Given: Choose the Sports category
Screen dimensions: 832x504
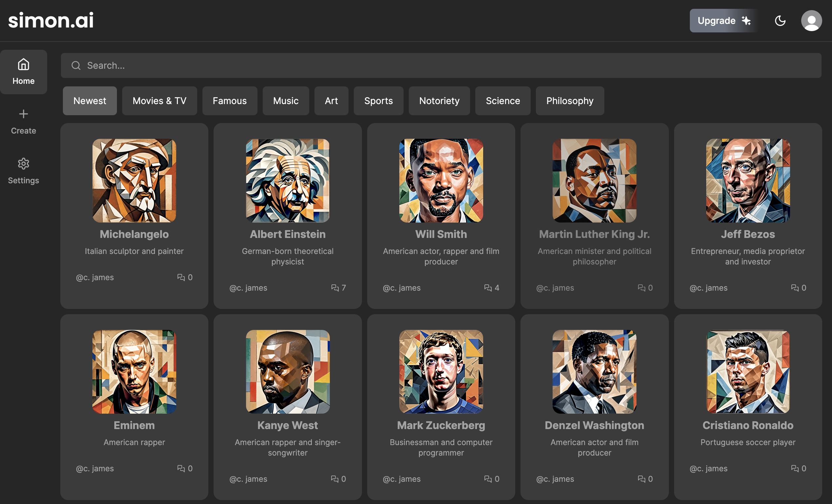Looking at the screenshot, I should (x=378, y=101).
